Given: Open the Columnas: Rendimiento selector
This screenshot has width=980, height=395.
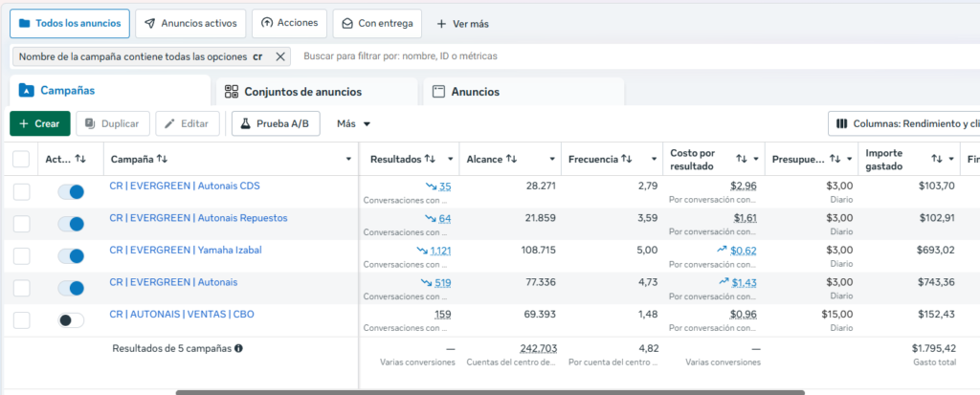Looking at the screenshot, I should 903,123.
